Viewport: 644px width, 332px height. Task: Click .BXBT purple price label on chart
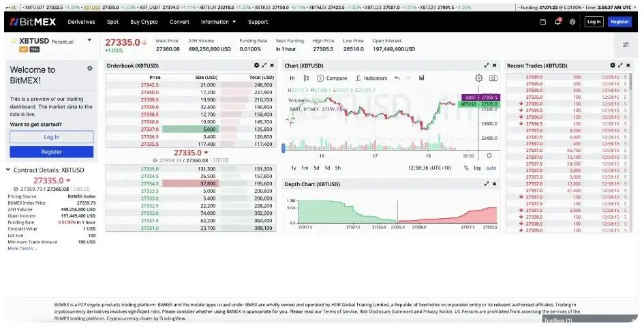[x=480, y=97]
